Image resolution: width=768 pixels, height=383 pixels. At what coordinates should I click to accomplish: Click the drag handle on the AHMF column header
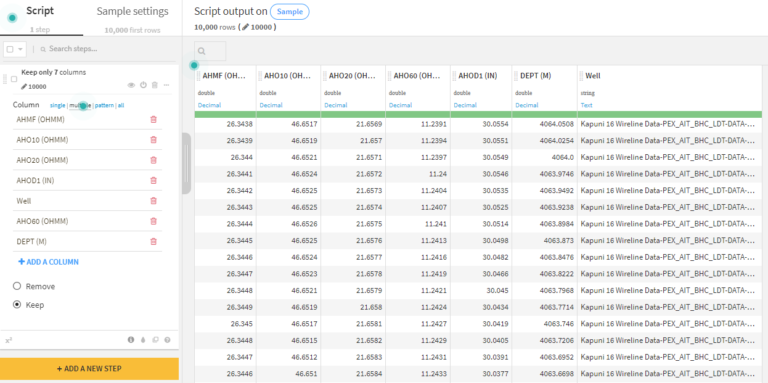(198, 76)
